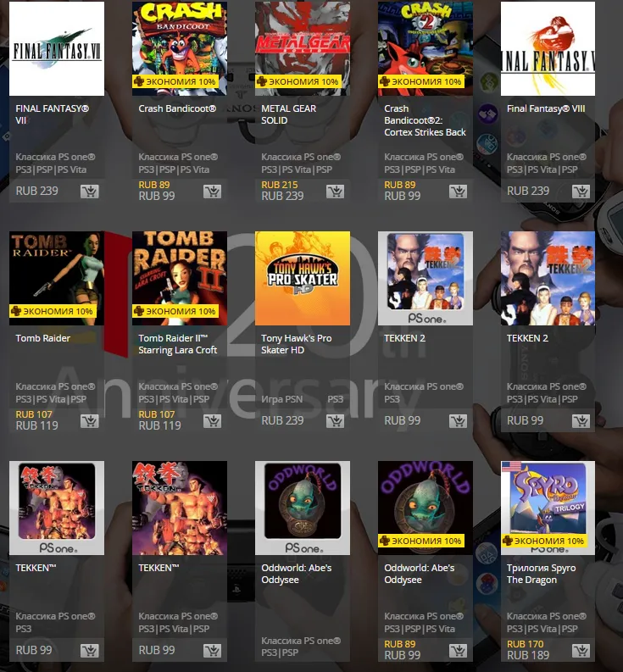
Task: Click the Трилогия Spyro The Dragon title
Action: pos(541,574)
